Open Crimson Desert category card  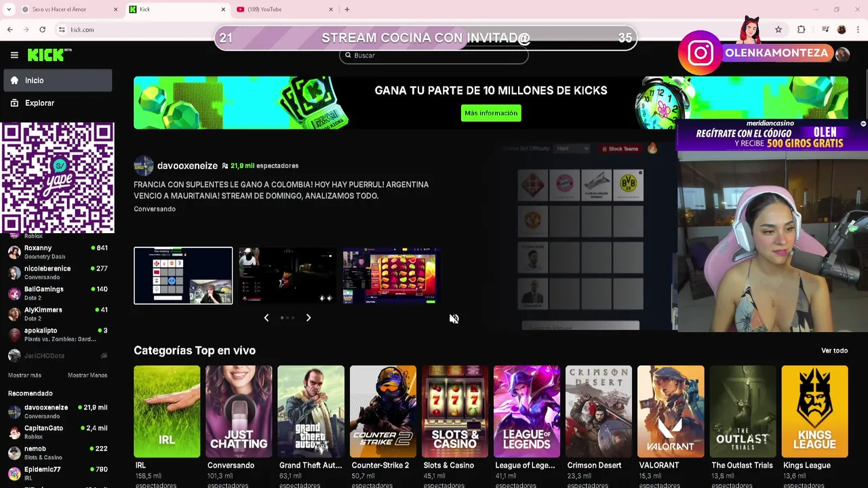point(599,411)
